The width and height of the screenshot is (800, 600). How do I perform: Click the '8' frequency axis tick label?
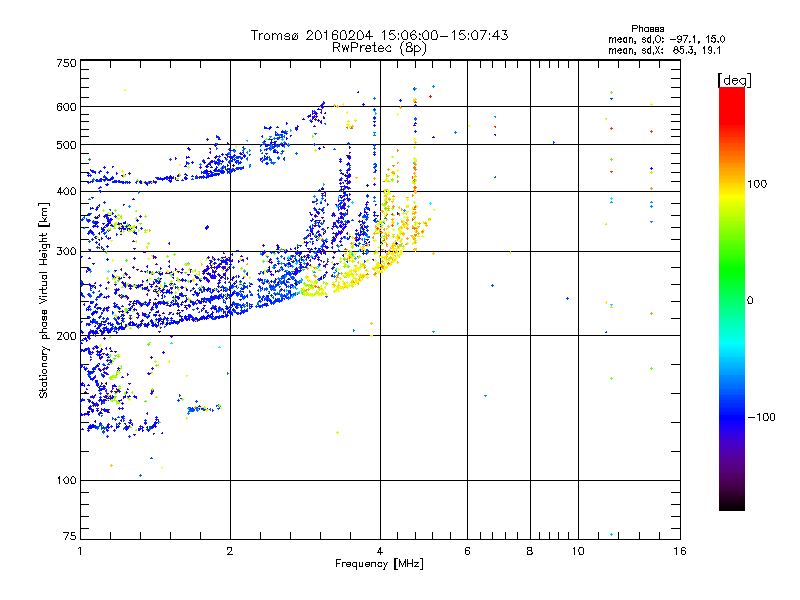[530, 551]
